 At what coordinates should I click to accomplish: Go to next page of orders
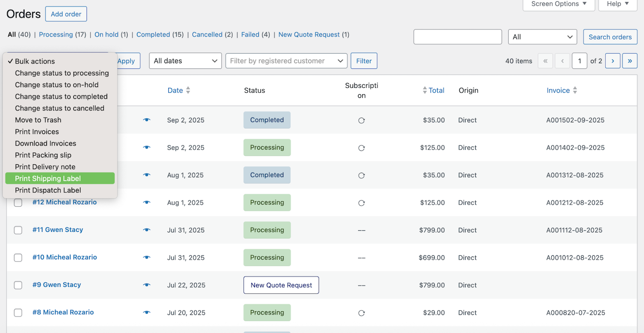point(613,61)
